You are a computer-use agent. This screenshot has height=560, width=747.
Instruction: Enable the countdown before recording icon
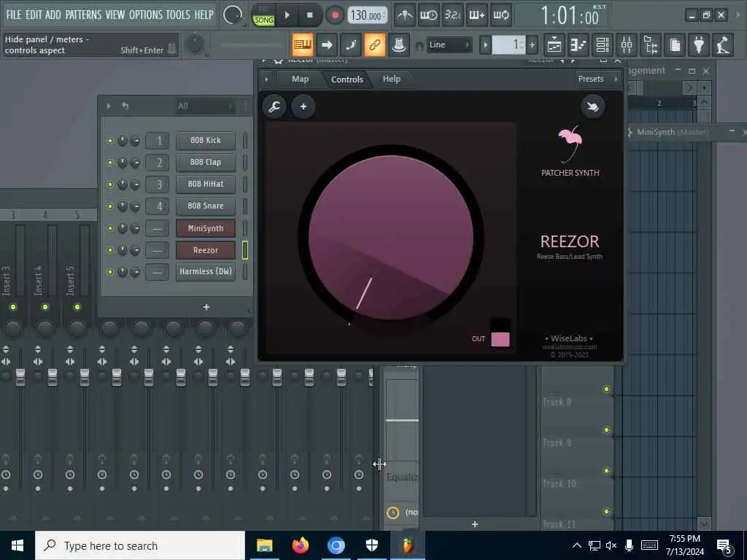pyautogui.click(x=452, y=15)
